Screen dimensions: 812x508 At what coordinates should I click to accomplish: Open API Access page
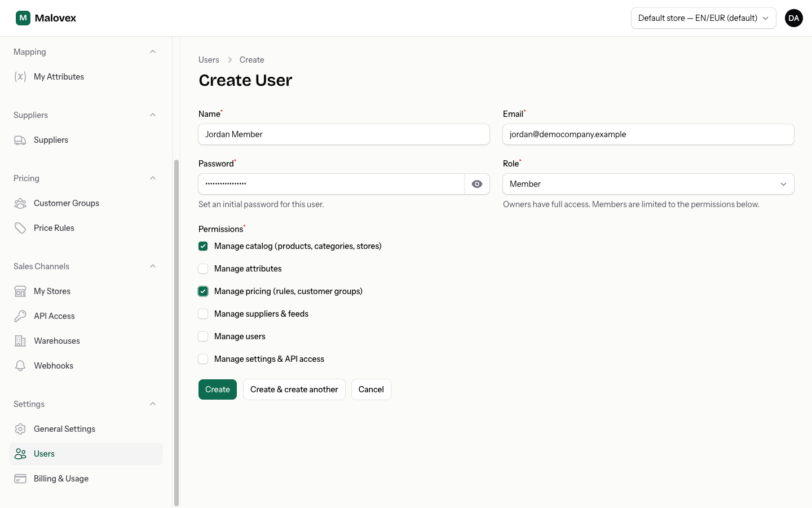click(x=86, y=316)
